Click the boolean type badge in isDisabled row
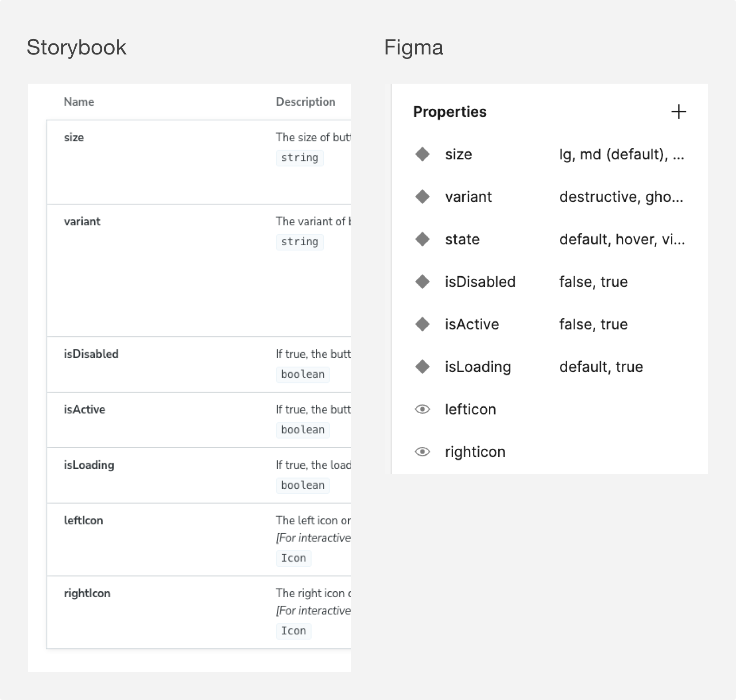736x700 pixels. [303, 374]
